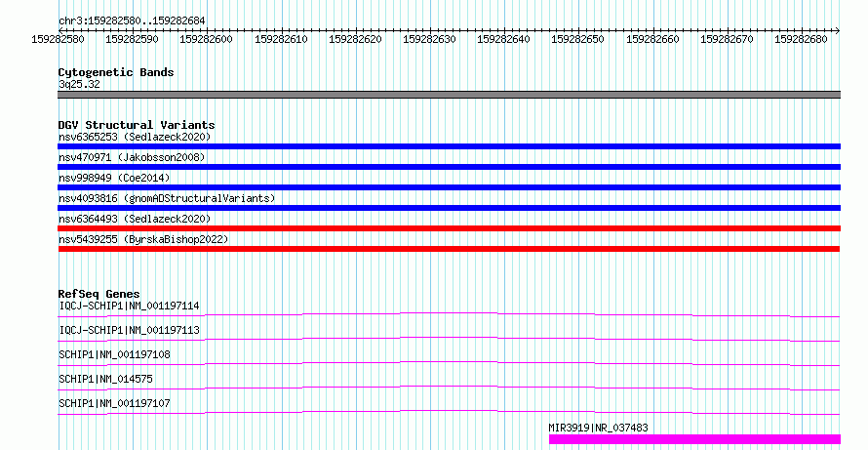Open variant nsv5439255 (ByrskaBishop2022) label
Viewport: 868px width, 450px height.
143,239
